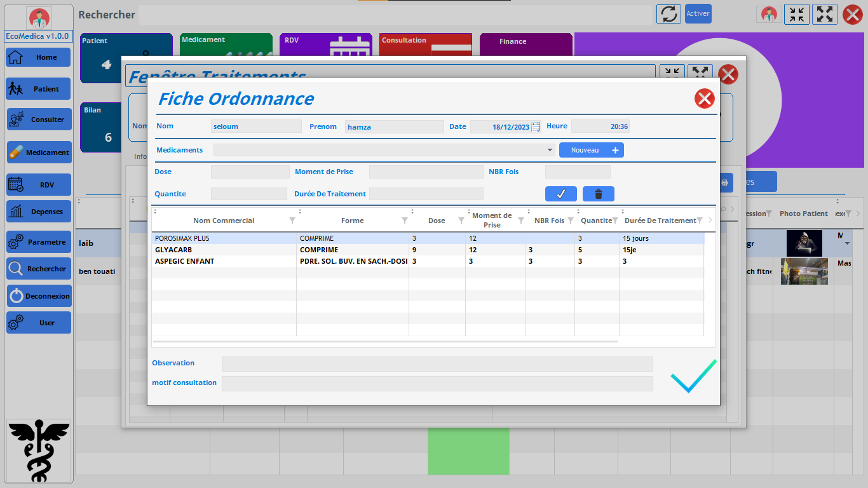
Task: Open filter on Nom Commercial column
Action: [x=292, y=220]
